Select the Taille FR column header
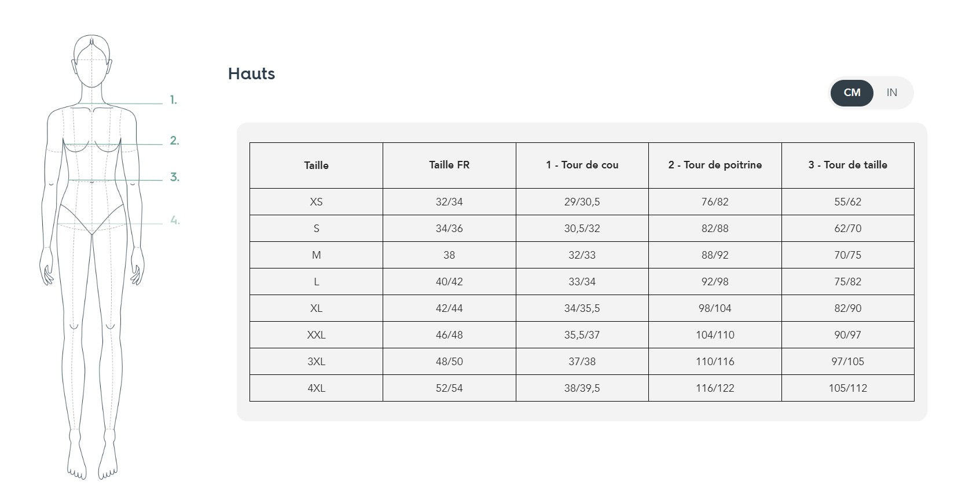This screenshot has width=980, height=493. pos(449,165)
